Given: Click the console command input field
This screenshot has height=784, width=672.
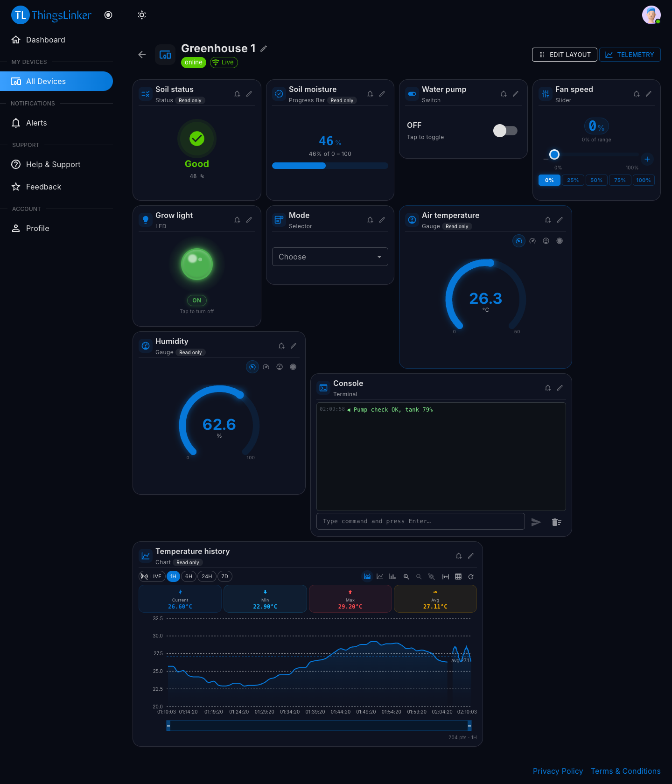Looking at the screenshot, I should 420,521.
